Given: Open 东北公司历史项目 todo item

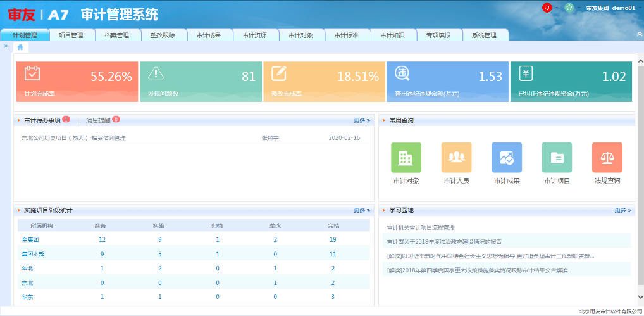Looking at the screenshot, I should point(73,137).
